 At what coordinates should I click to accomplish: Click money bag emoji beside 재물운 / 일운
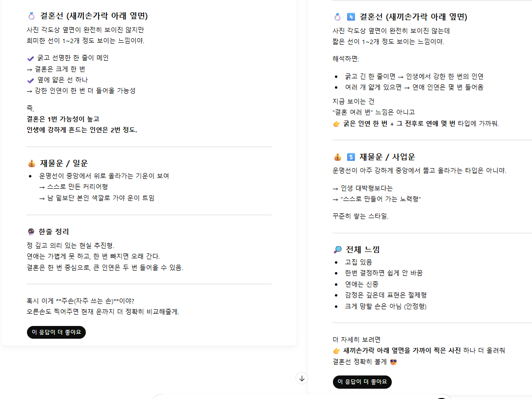(x=31, y=163)
